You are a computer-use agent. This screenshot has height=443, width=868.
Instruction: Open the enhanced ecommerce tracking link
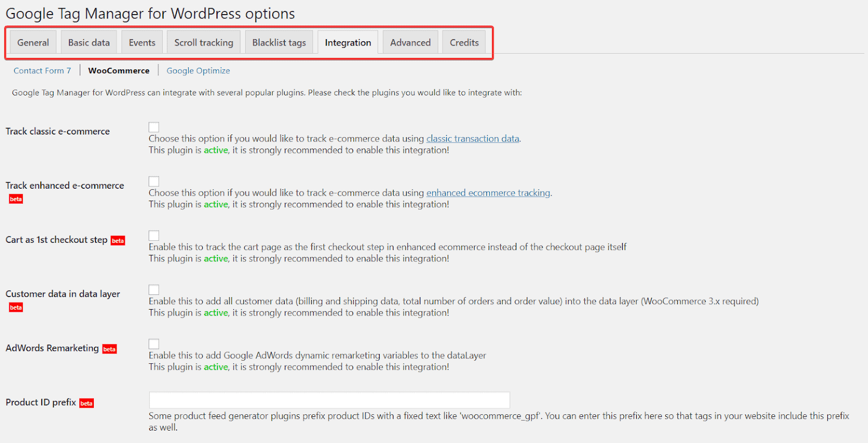[x=488, y=193]
